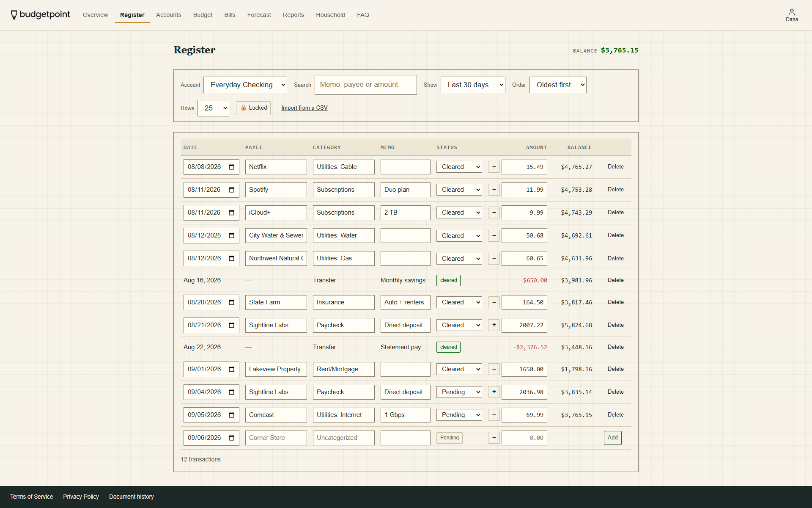
Task: Delete the State Farm transaction
Action: click(616, 302)
